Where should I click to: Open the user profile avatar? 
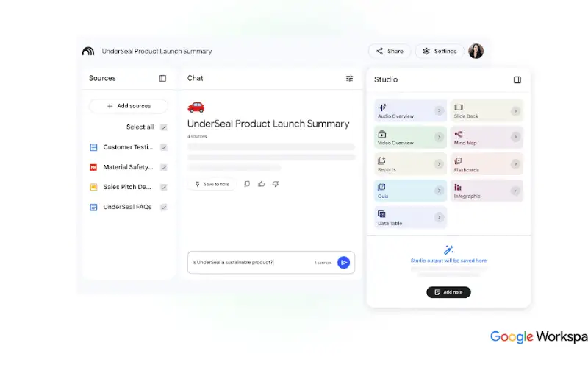point(476,51)
